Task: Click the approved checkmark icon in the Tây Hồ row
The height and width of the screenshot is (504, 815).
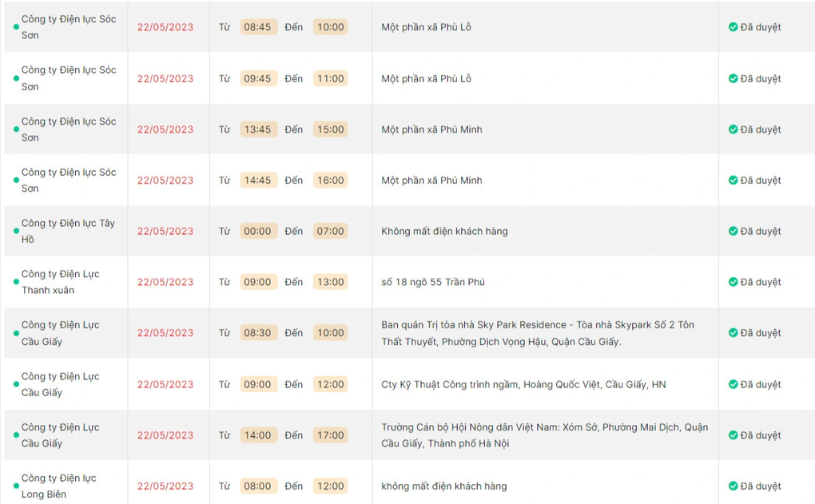Action: point(733,231)
